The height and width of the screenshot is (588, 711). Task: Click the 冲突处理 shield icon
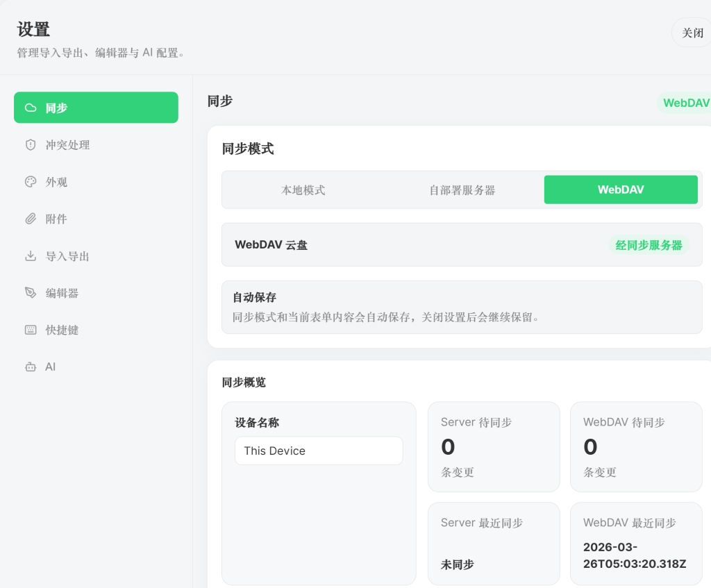tap(30, 144)
